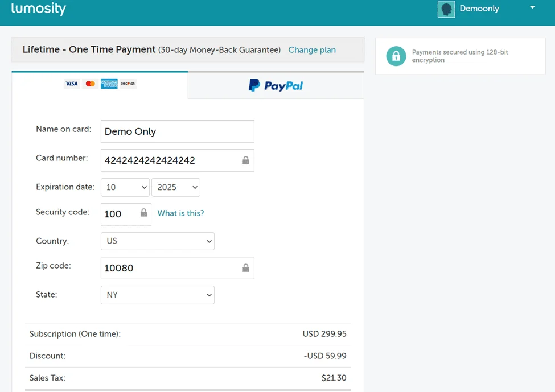Click the Change plan link
This screenshot has width=555, height=392.
[x=312, y=50]
